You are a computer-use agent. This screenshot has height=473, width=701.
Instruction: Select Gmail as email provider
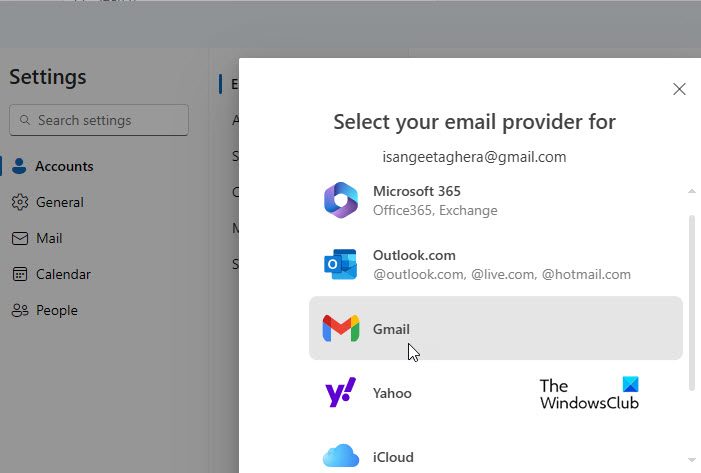click(x=496, y=328)
